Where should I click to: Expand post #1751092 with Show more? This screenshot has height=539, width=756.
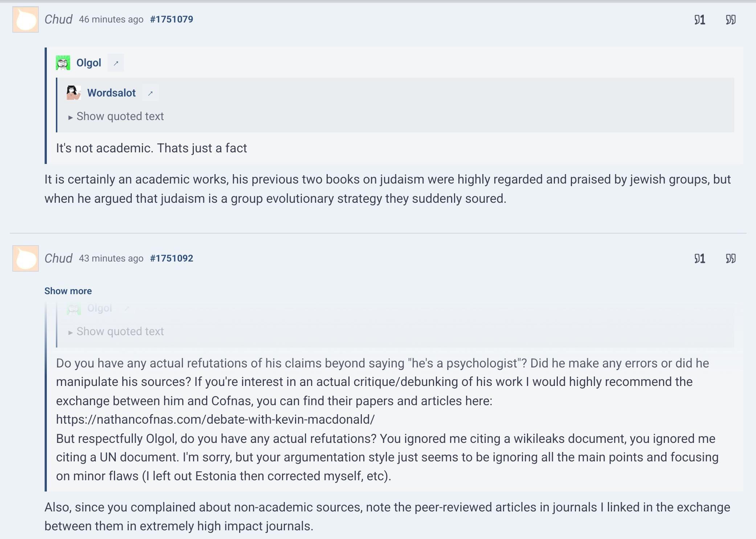(x=68, y=291)
